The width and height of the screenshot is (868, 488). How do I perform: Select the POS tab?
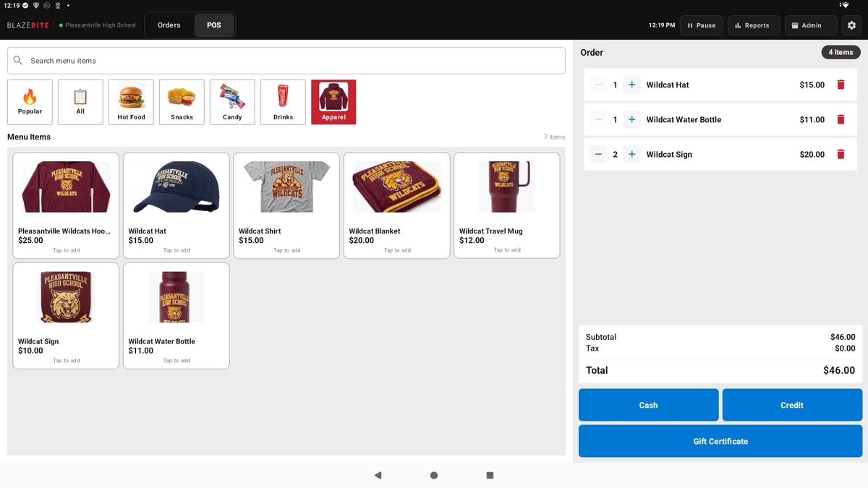(x=214, y=25)
